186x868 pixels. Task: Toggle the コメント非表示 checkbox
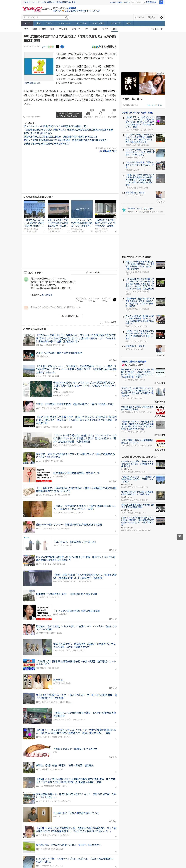point(102,322)
